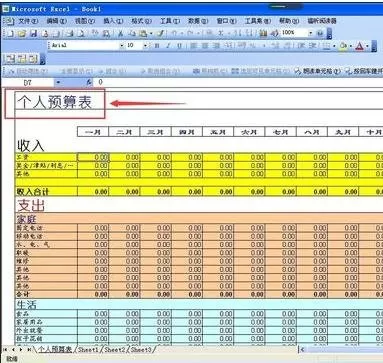Jump to first sheet with tab navigation arrow
The image size is (383, 363).
click(x=5, y=349)
